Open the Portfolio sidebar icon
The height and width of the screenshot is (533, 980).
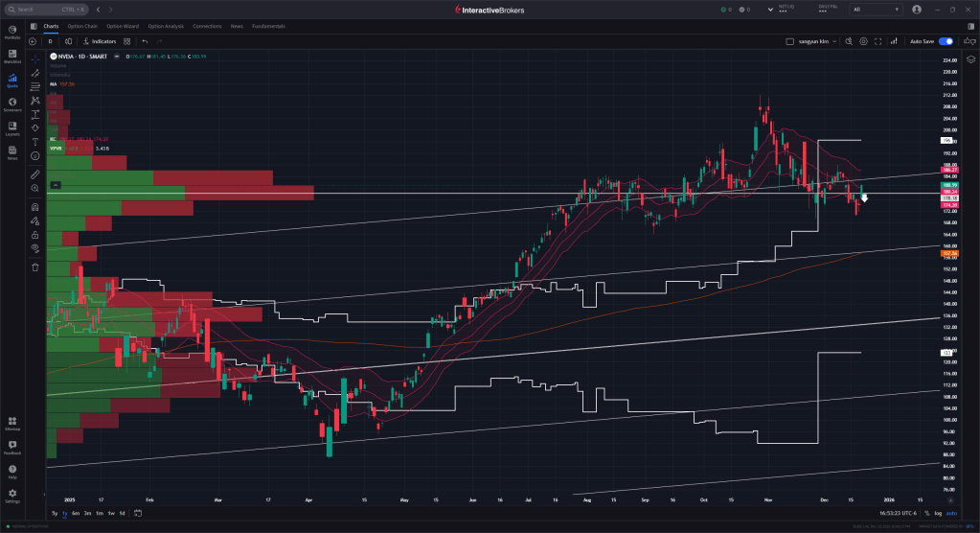pos(12,32)
